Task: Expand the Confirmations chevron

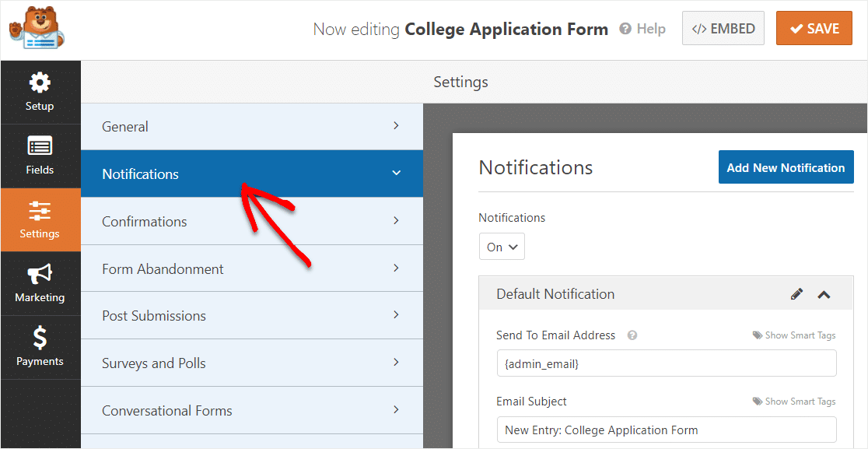Action: [396, 220]
